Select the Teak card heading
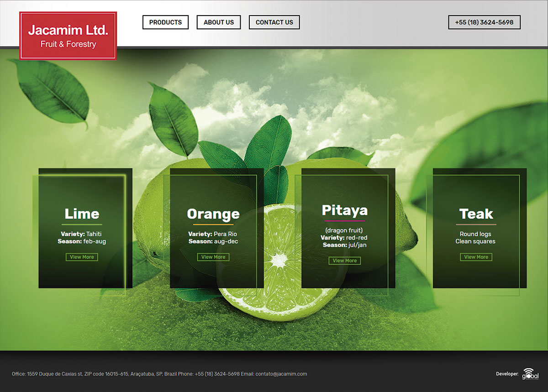Viewport: 548px width, 392px height. [476, 214]
